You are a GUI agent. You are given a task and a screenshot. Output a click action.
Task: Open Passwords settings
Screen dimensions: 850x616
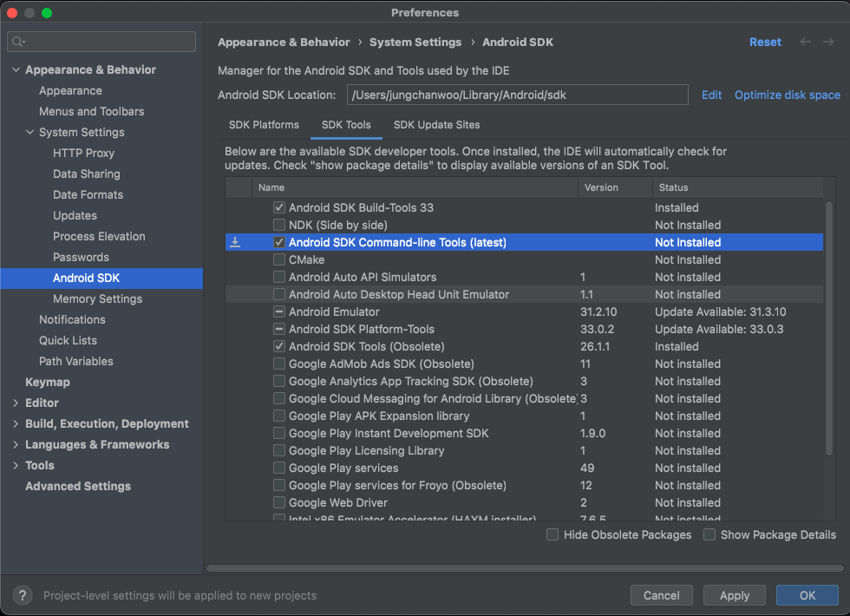(81, 257)
